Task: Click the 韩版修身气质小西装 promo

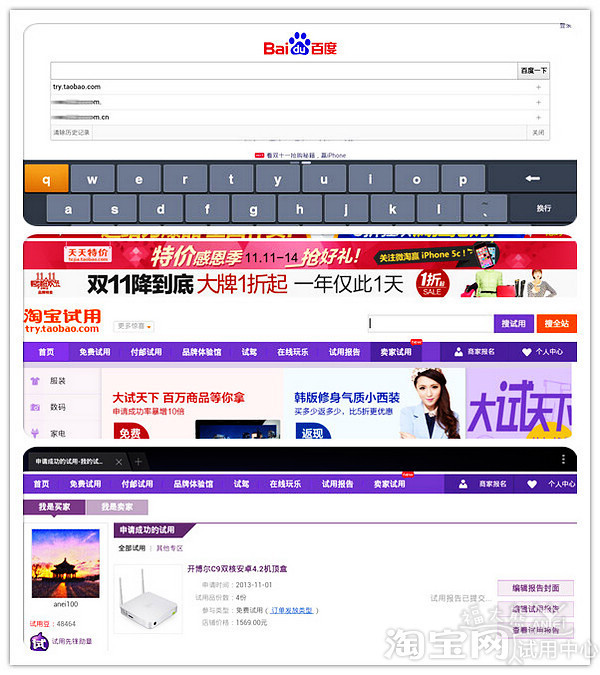Action: click(374, 403)
